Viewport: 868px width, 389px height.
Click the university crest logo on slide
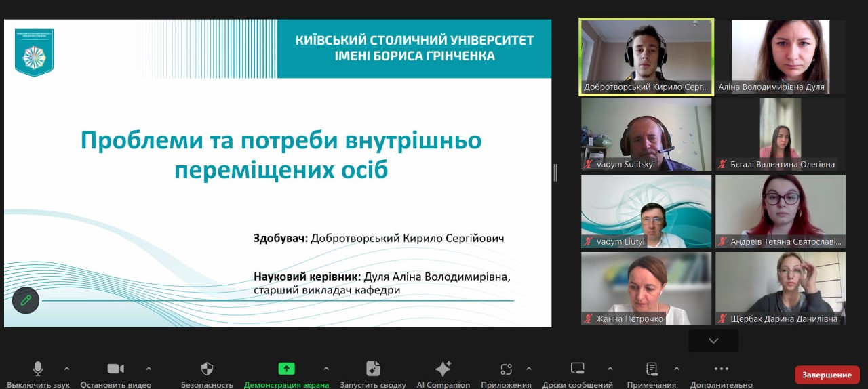tap(34, 52)
